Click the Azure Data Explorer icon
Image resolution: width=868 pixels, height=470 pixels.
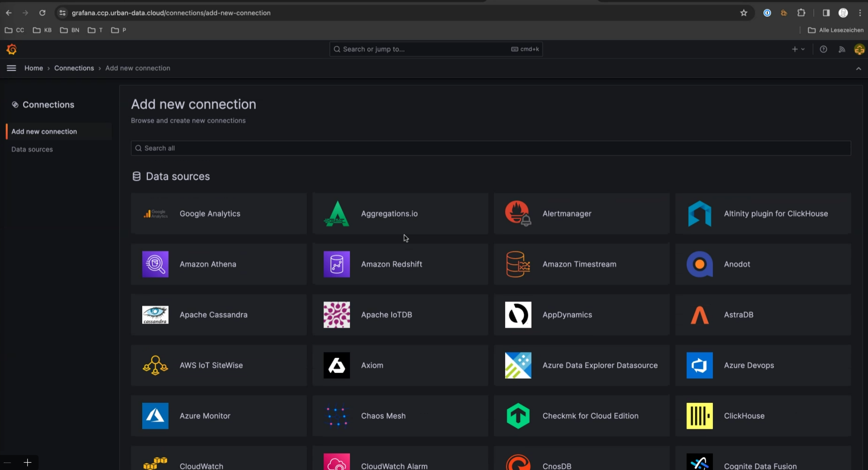click(518, 365)
